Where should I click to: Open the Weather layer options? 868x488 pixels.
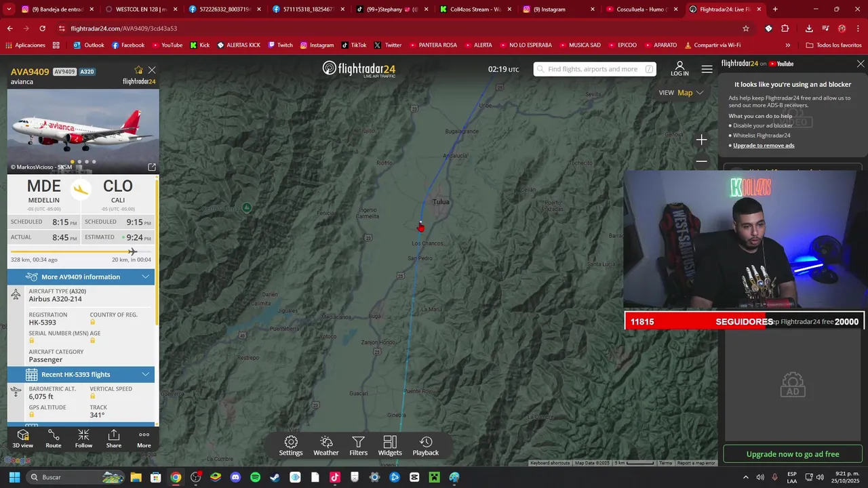(x=326, y=446)
